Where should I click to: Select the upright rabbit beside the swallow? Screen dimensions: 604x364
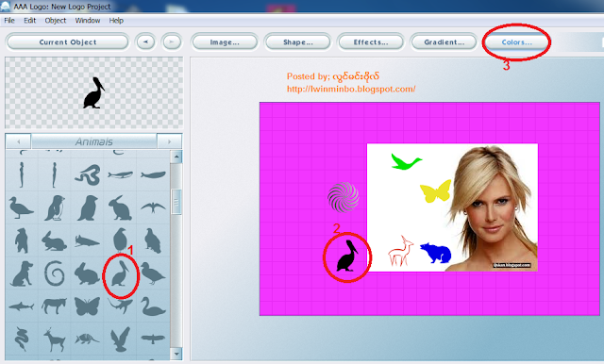120,208
